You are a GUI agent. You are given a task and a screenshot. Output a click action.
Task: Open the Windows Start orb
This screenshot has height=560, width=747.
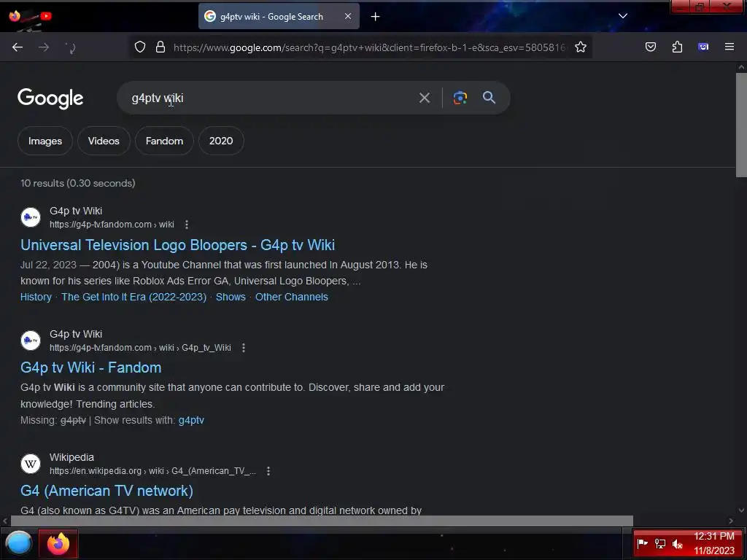click(x=18, y=542)
